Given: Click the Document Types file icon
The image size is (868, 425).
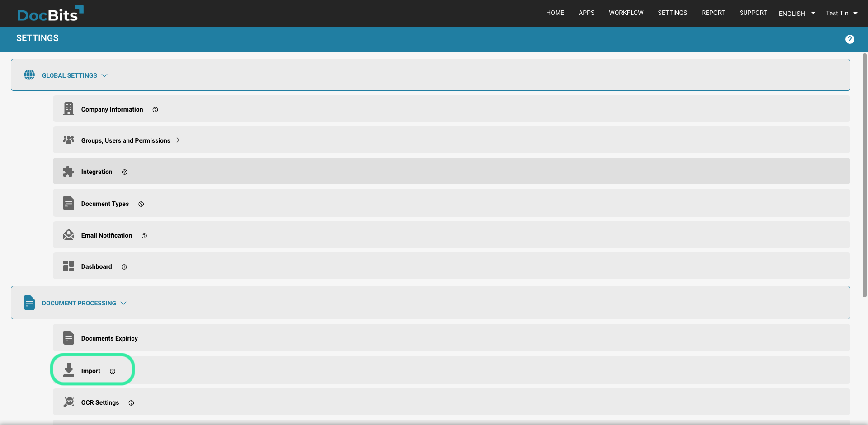Looking at the screenshot, I should [x=68, y=203].
